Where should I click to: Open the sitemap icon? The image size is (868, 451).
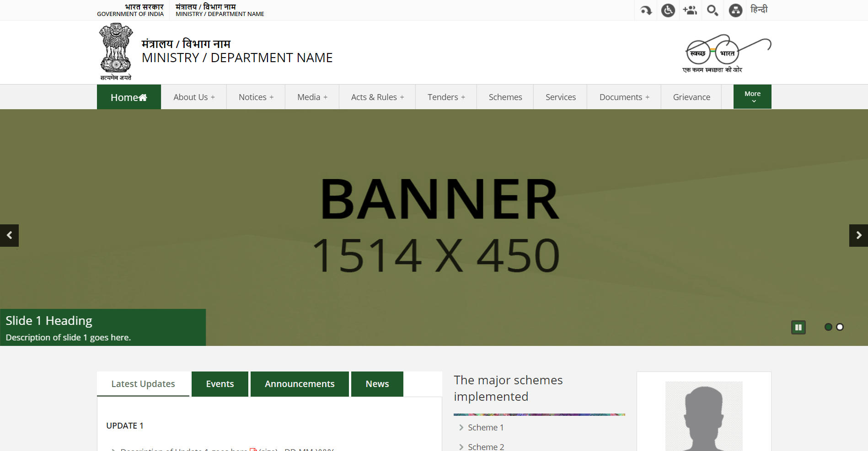click(x=735, y=10)
